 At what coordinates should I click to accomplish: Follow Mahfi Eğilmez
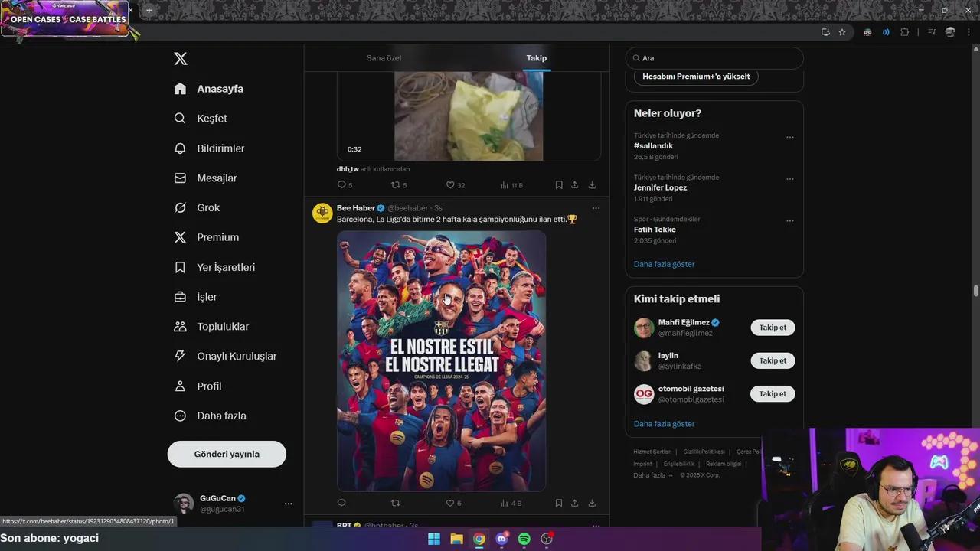coord(773,328)
